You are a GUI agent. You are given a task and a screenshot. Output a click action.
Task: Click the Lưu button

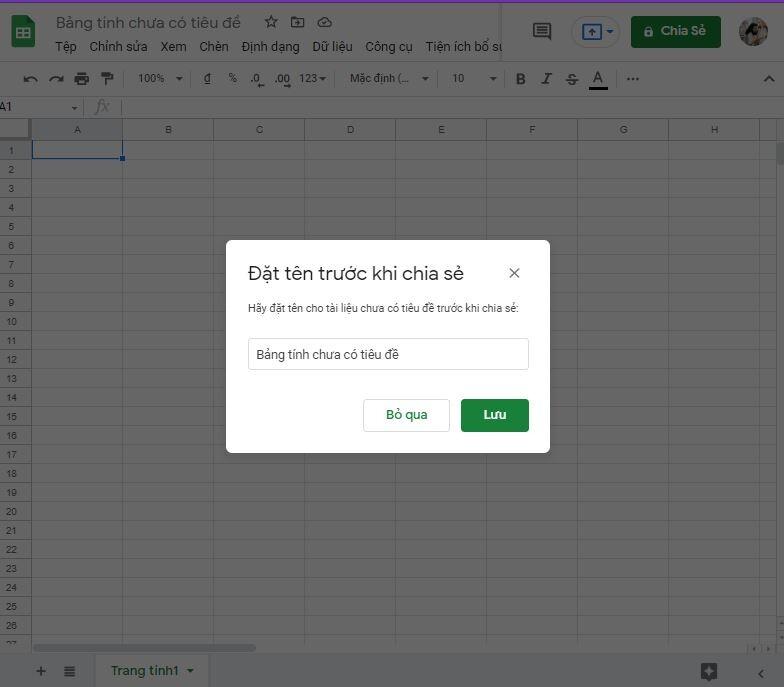494,415
